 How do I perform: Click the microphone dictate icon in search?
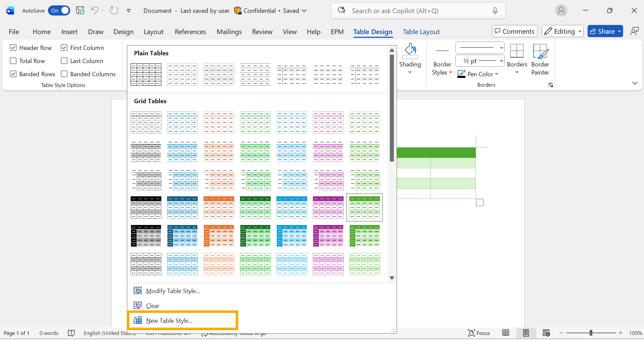pyautogui.click(x=495, y=11)
